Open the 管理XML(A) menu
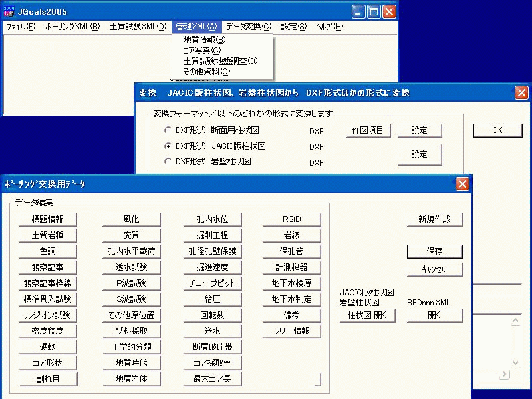532x399 pixels. coord(196,27)
